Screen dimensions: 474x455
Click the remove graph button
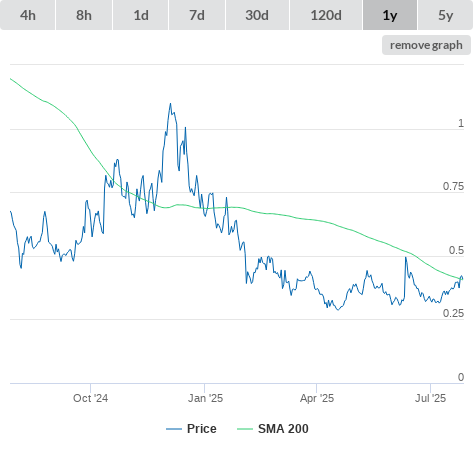tap(426, 45)
